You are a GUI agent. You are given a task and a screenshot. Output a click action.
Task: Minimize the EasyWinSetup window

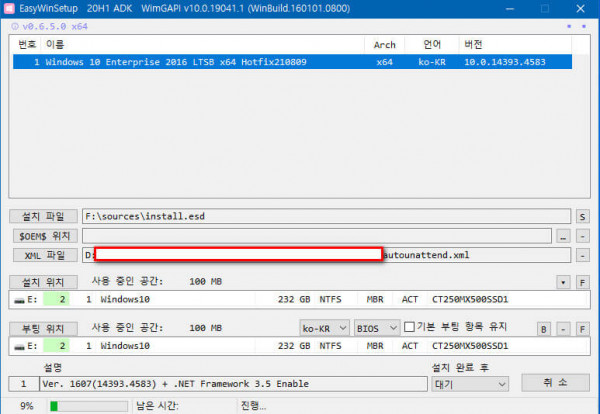coord(510,8)
